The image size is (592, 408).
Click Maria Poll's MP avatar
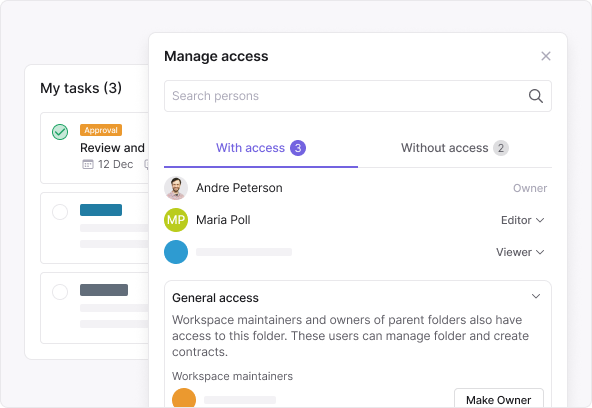pyautogui.click(x=176, y=220)
